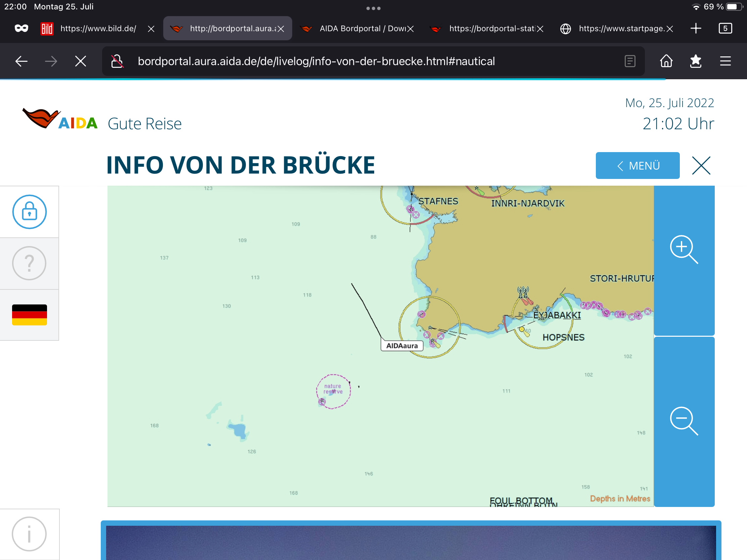
Task: Go back to the MENÜ
Action: [637, 166]
